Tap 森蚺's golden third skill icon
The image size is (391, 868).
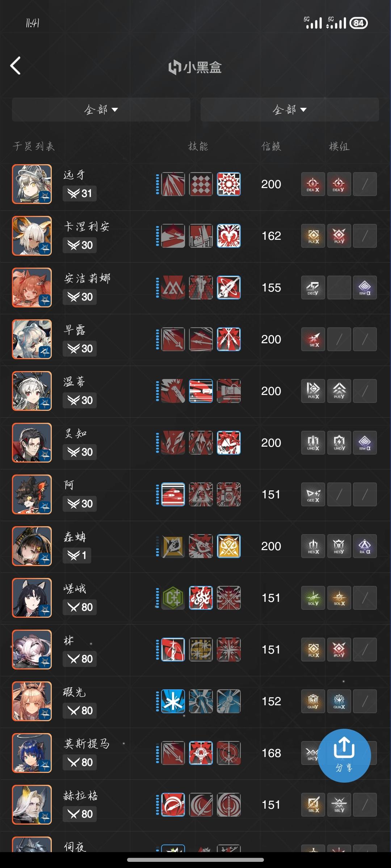pos(229,546)
